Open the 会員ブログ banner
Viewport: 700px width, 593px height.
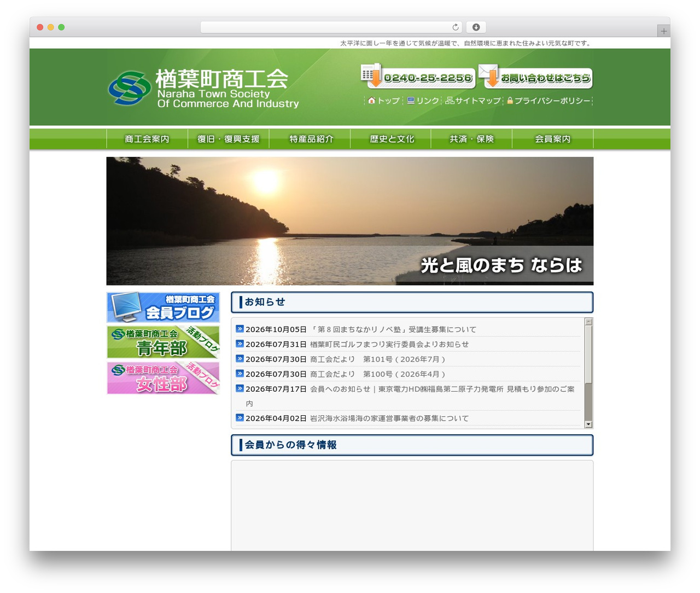pos(163,307)
